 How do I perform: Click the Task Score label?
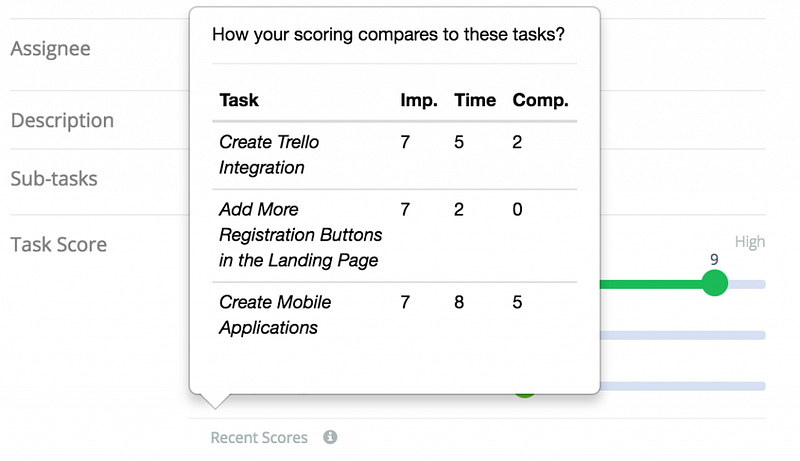[x=58, y=244]
